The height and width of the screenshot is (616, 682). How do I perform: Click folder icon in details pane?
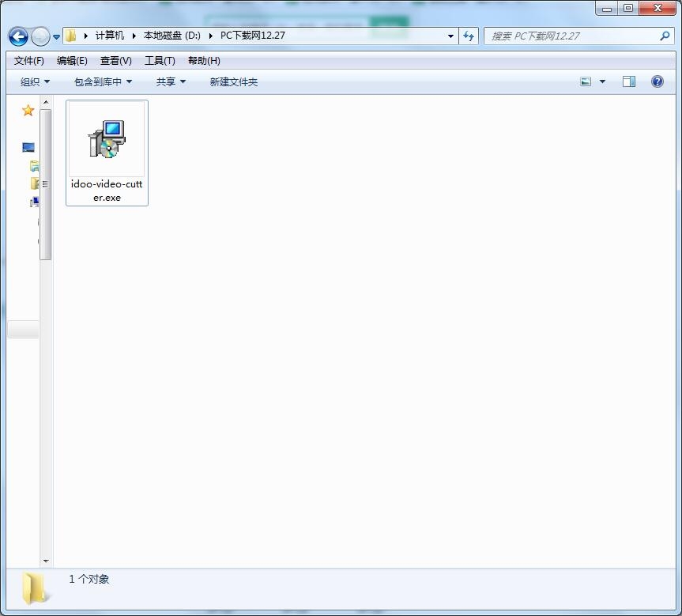[x=35, y=588]
